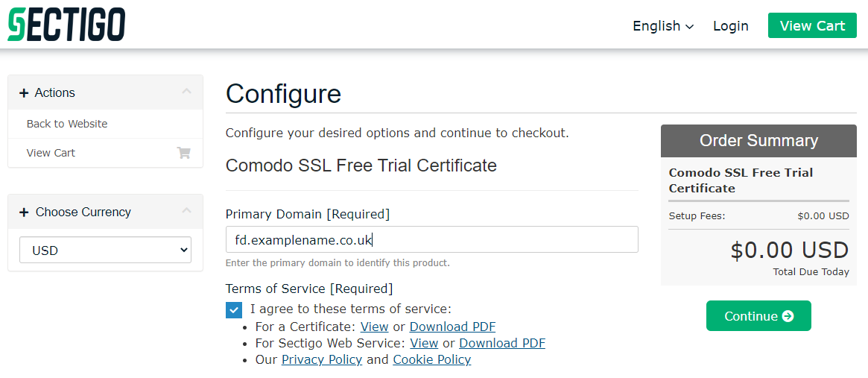868x378 pixels.
Task: View the Sectigo Web Service terms
Action: click(424, 343)
